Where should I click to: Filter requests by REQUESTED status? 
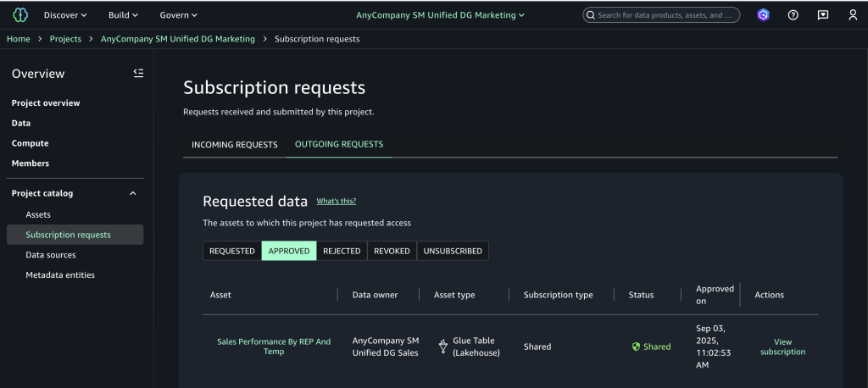tap(232, 251)
